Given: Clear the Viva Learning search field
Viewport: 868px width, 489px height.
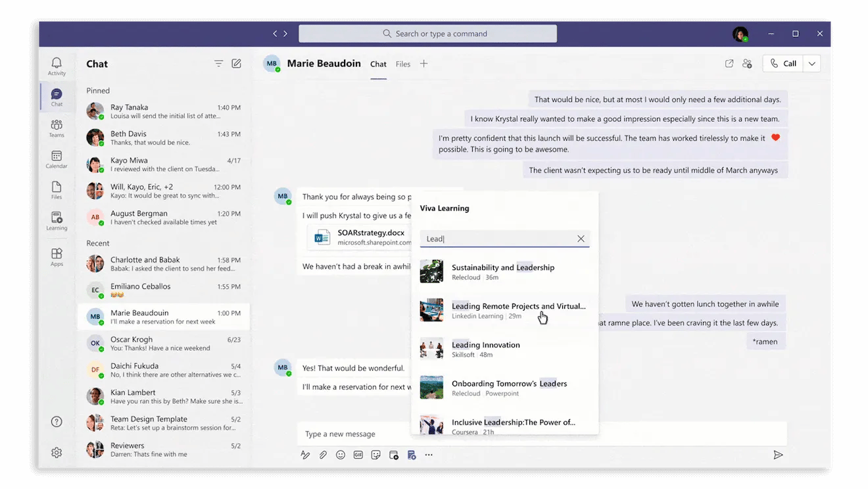Looking at the screenshot, I should coord(581,239).
